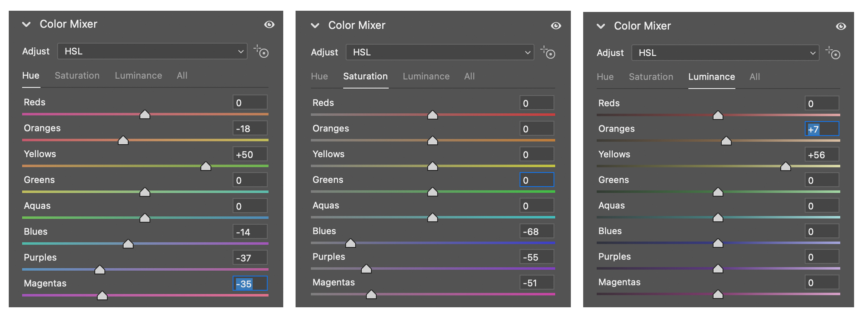Click the Greens saturation value field

[537, 180]
